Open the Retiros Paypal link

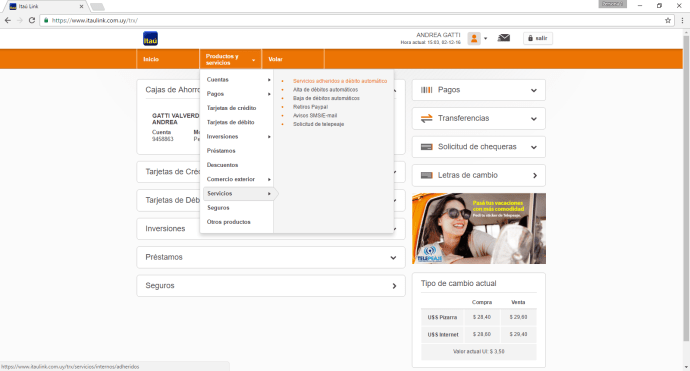click(x=310, y=107)
